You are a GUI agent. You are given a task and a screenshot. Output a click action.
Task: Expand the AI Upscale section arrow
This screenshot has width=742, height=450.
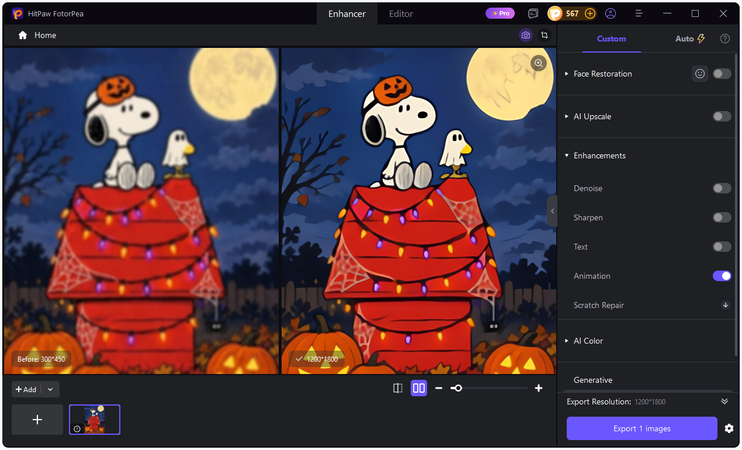pos(566,116)
